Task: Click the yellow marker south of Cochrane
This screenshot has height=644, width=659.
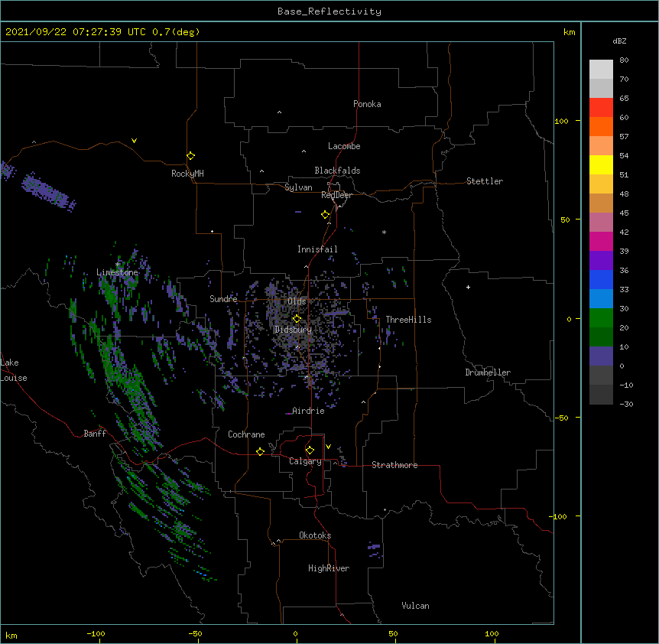Action: pos(260,451)
